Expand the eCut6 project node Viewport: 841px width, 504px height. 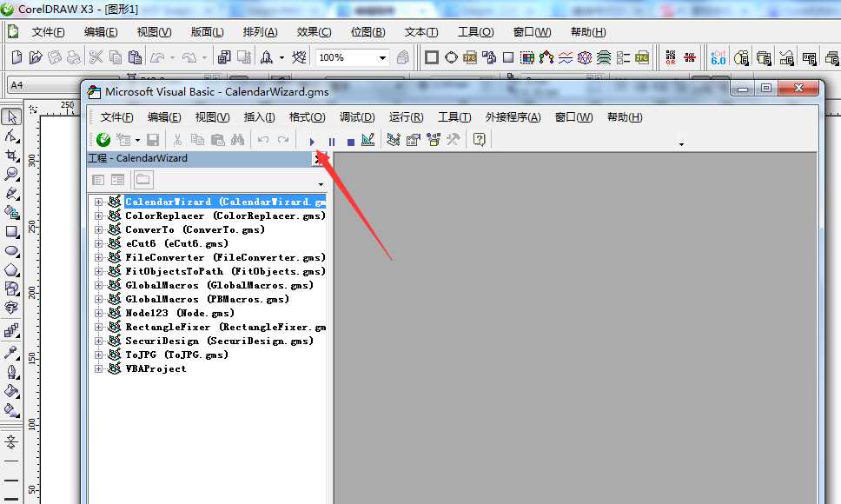pos(98,244)
